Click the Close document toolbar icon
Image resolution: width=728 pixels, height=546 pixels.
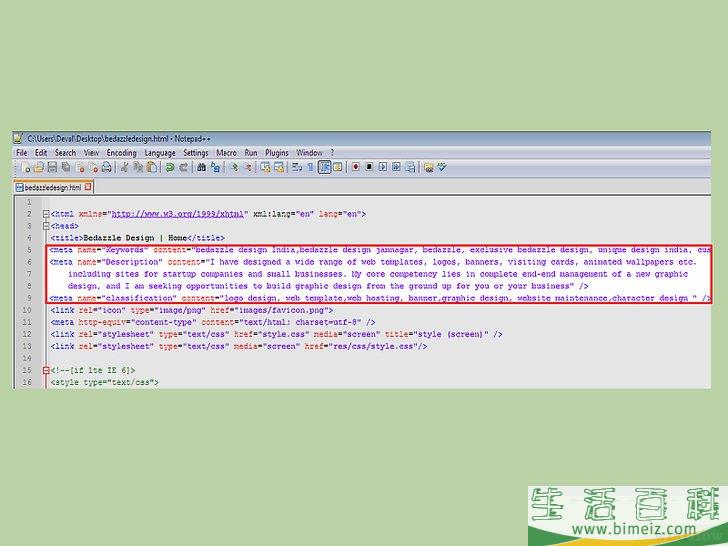pyautogui.click(x=80, y=167)
